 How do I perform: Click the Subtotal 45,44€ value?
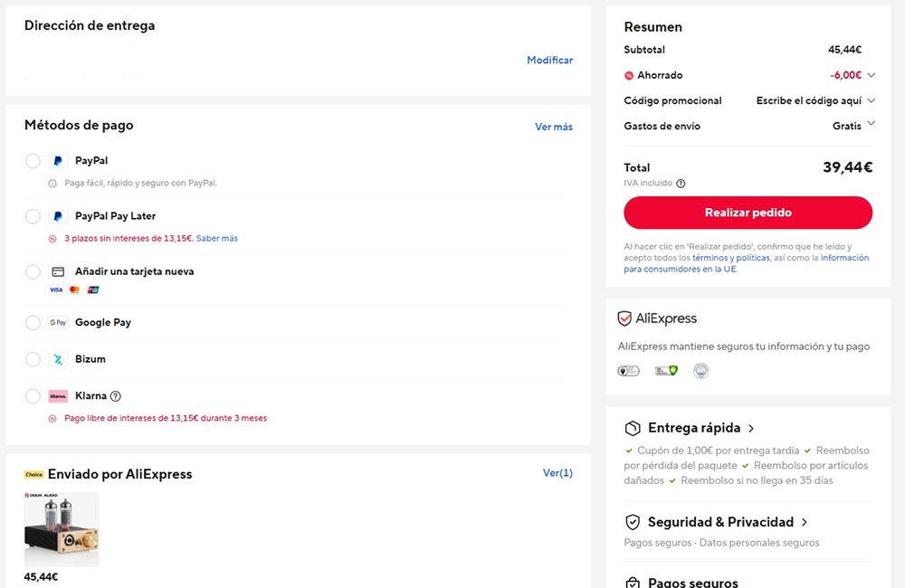point(845,50)
